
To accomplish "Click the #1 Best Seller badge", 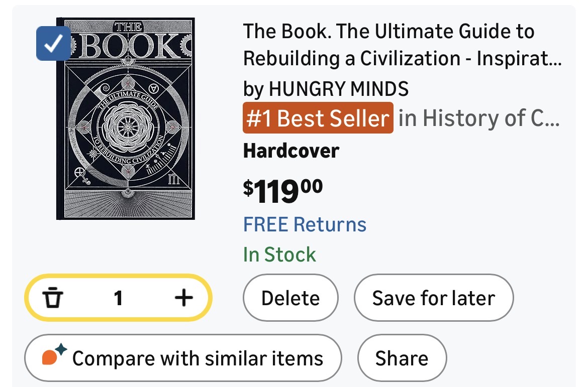I will point(318,118).
